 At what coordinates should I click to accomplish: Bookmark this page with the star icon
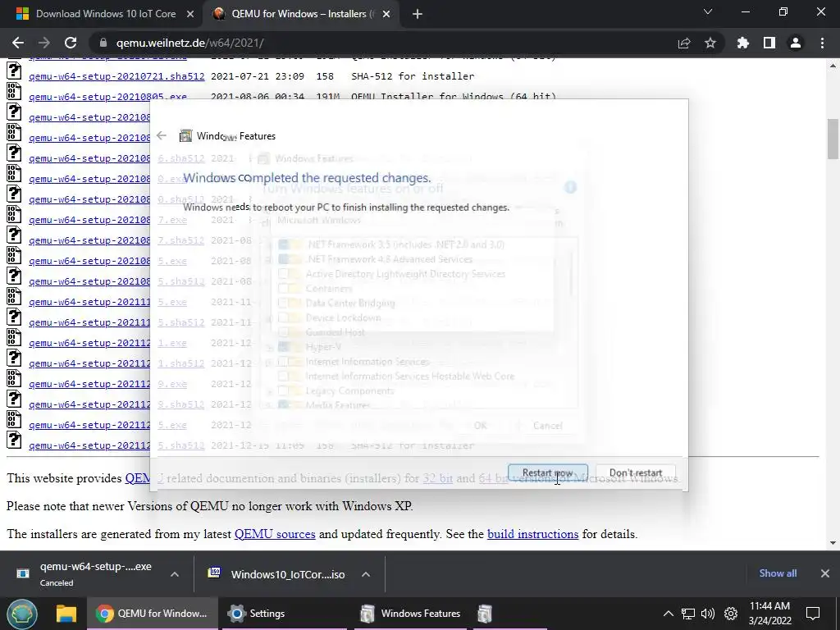coord(710,43)
